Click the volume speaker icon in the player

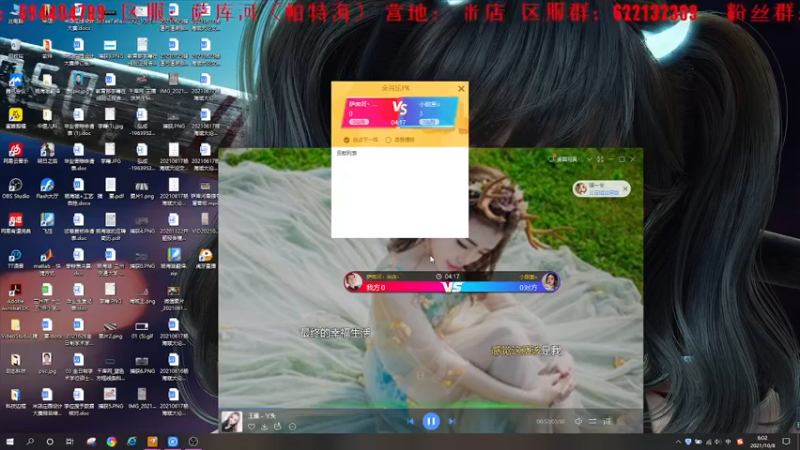pos(578,421)
